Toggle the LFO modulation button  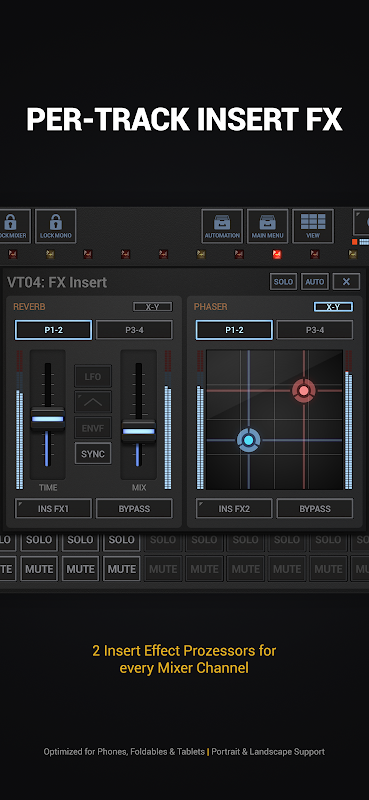pos(93,377)
